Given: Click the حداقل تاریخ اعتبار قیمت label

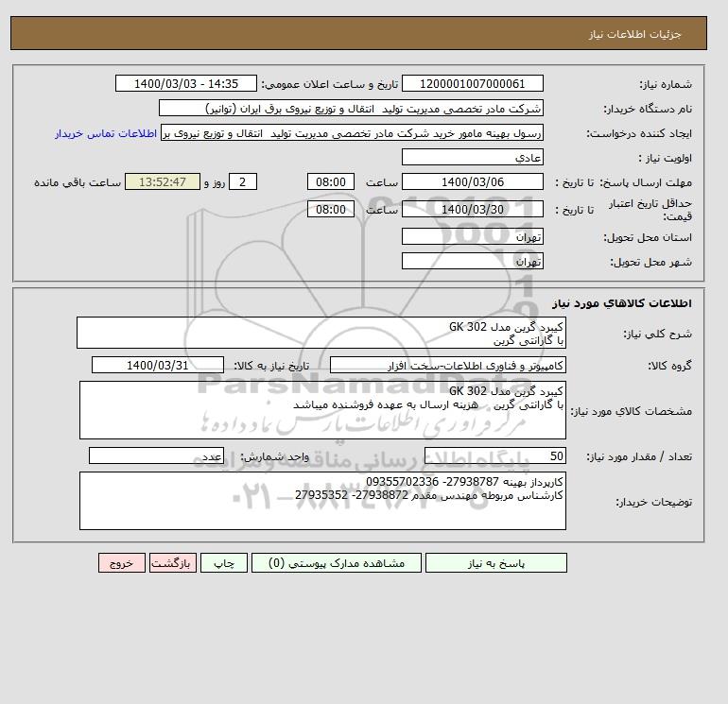Looking at the screenshot, I should [650, 210].
